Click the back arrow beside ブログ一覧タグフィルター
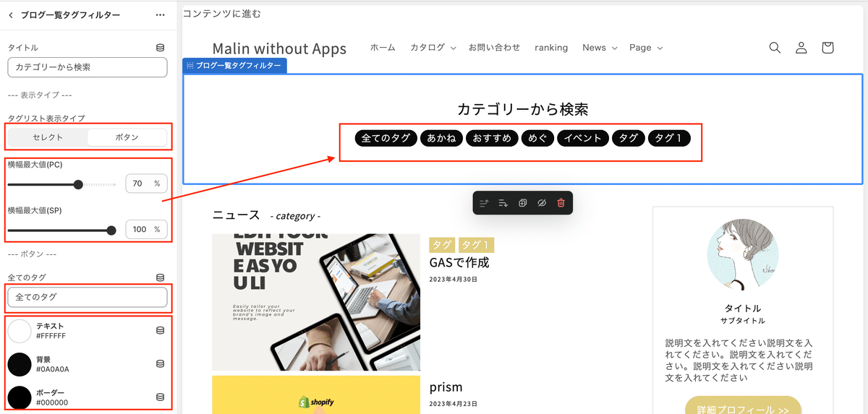This screenshot has height=414, width=868. click(11, 14)
